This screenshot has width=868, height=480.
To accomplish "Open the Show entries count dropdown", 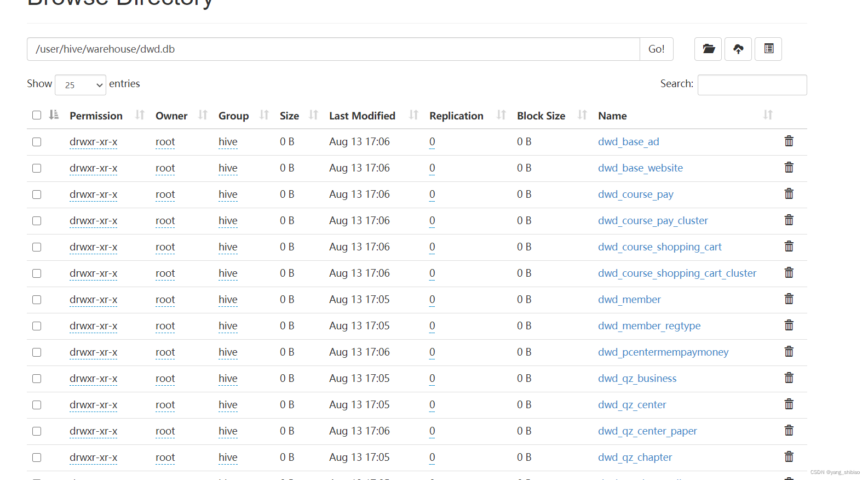I will [81, 85].
